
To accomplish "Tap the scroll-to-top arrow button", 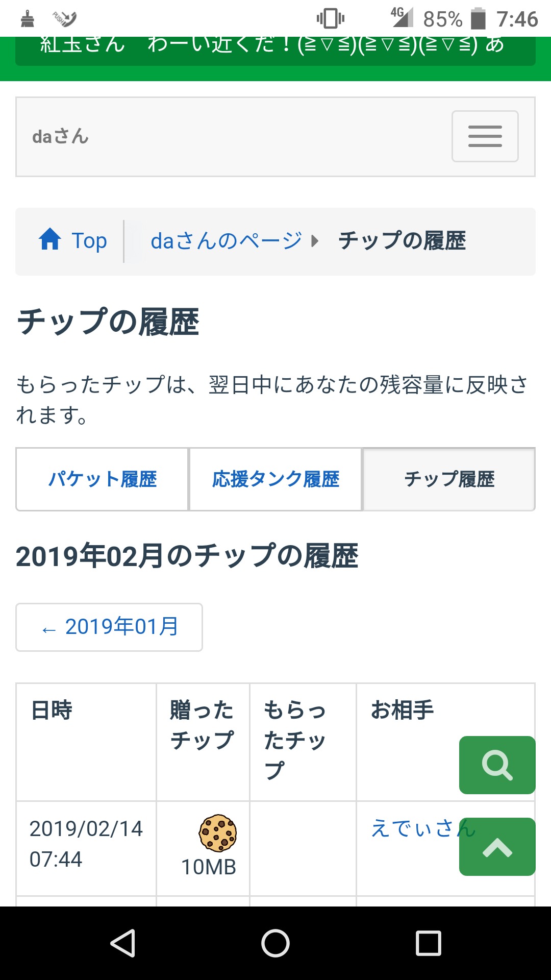I will (497, 847).
